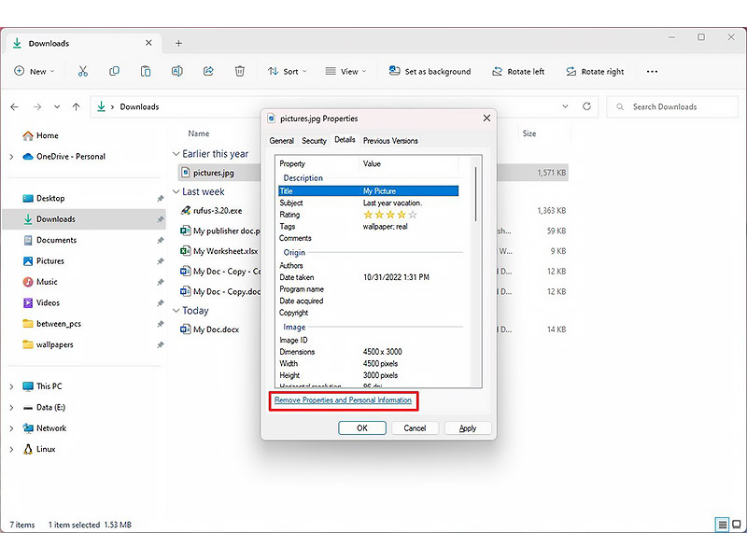Click the Rename icon in toolbar
The height and width of the screenshot is (560, 747).
(x=176, y=72)
